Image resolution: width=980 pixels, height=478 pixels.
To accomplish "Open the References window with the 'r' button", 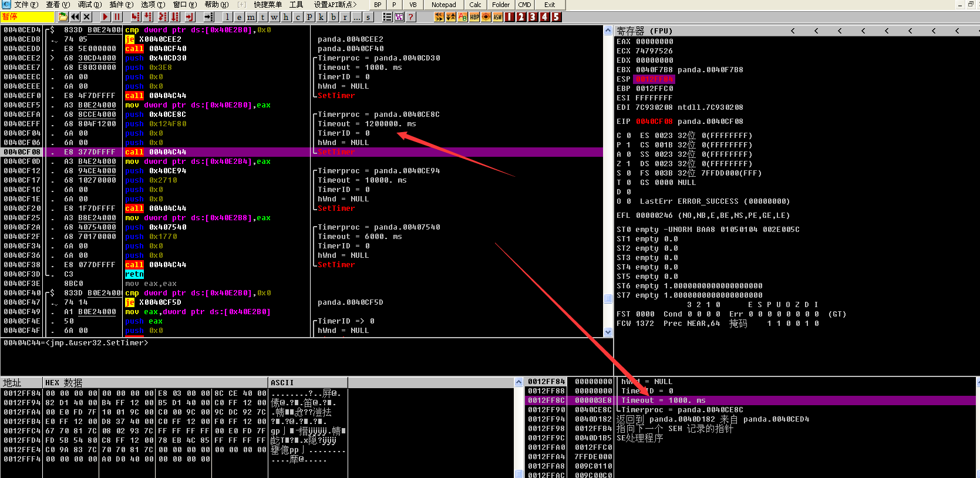I will (345, 16).
